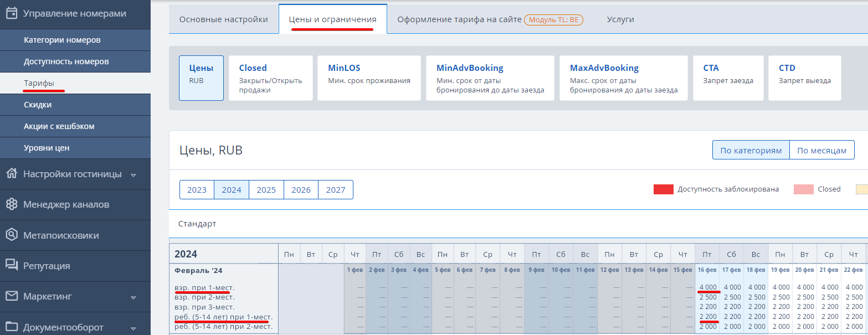Click the 2 500 price on 16 фев
Image resolution: width=868 pixels, height=335 pixels.
708,297
